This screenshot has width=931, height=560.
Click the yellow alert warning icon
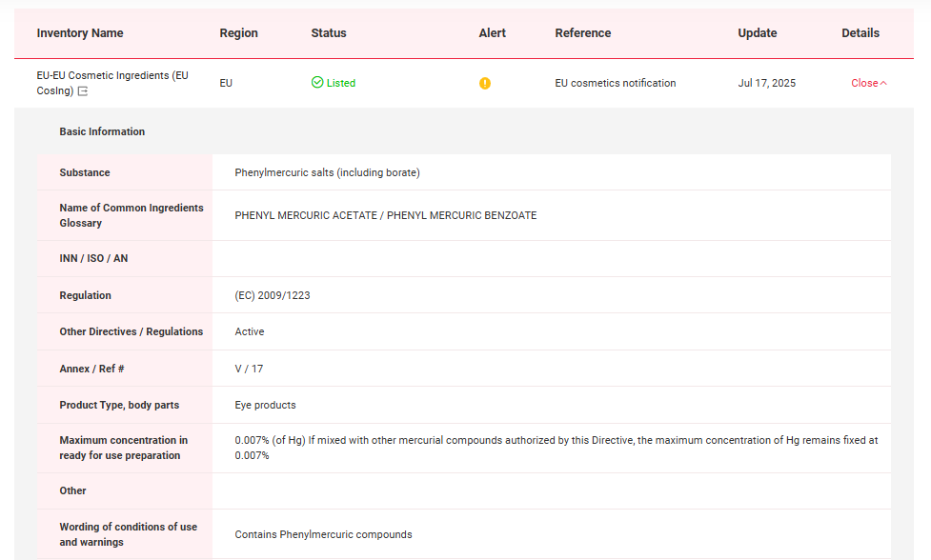[x=485, y=84]
